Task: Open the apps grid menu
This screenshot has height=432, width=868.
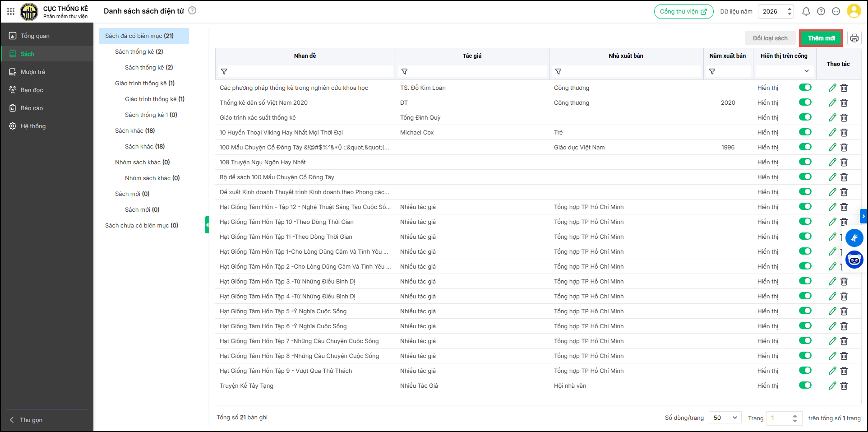Action: 11,11
